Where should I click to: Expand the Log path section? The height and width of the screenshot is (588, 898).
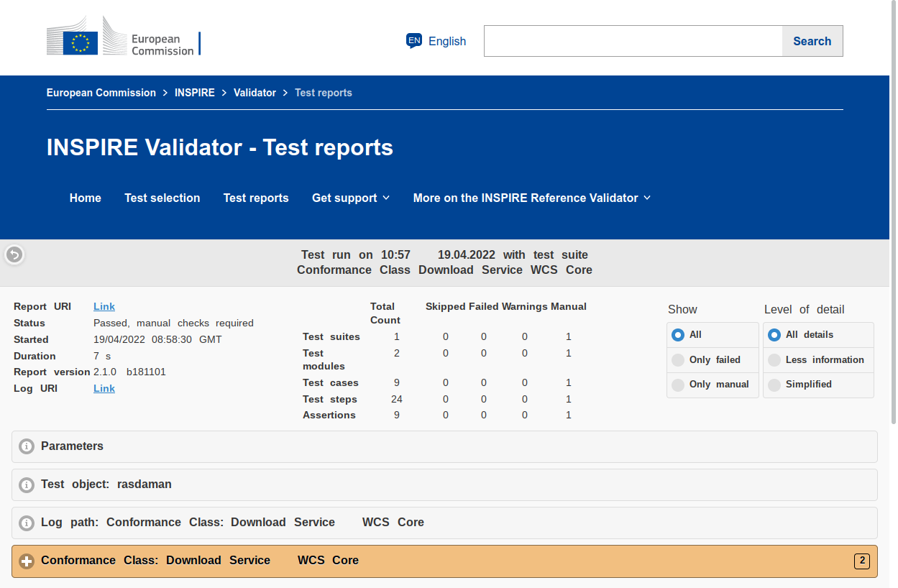point(444,523)
